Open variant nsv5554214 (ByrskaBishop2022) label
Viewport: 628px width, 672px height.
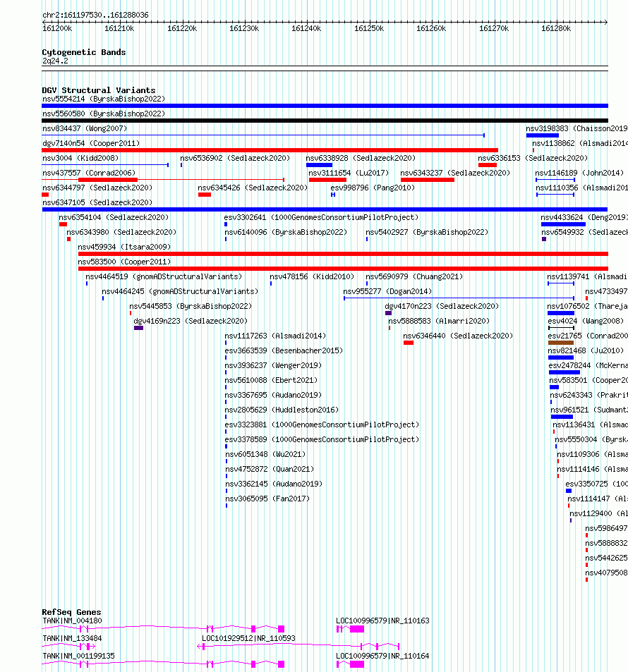tap(104, 99)
